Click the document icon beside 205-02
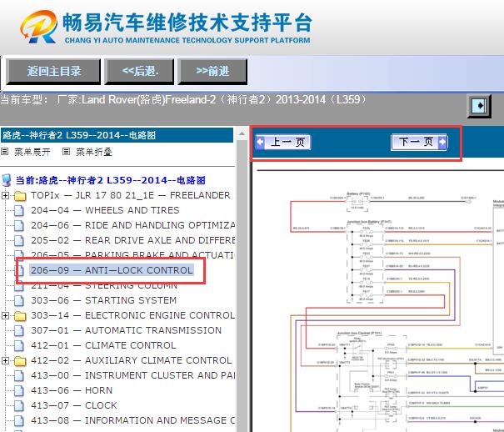This screenshot has width=504, height=432. [x=19, y=241]
